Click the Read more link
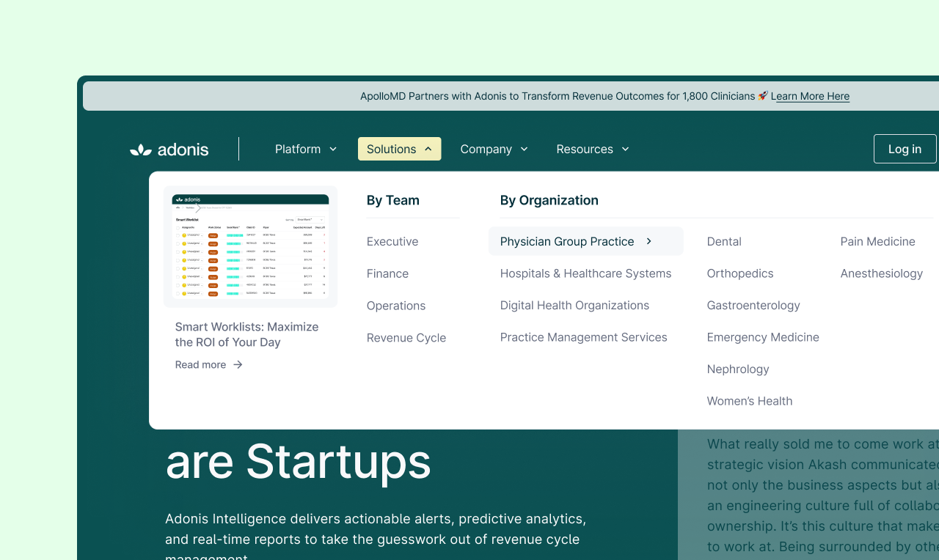Viewport: 939px width, 560px height. tap(208, 364)
